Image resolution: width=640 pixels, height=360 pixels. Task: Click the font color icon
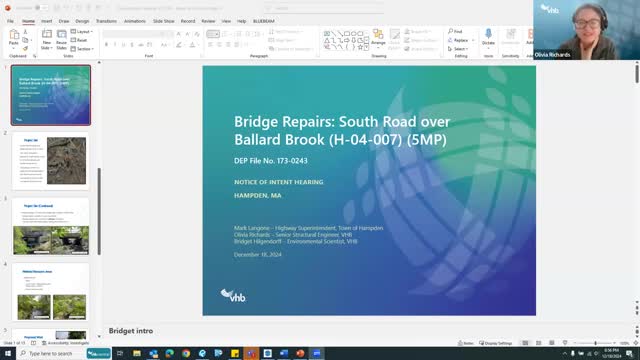[193, 44]
